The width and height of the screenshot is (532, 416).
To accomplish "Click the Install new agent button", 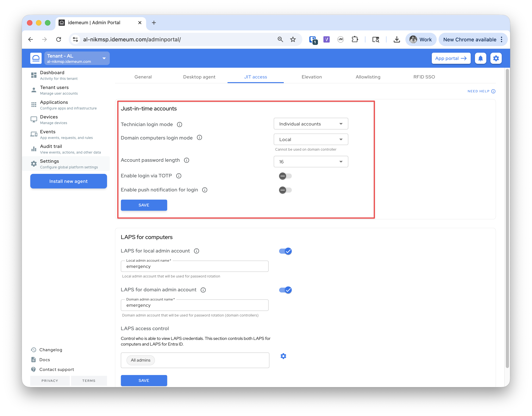I will pos(69,181).
